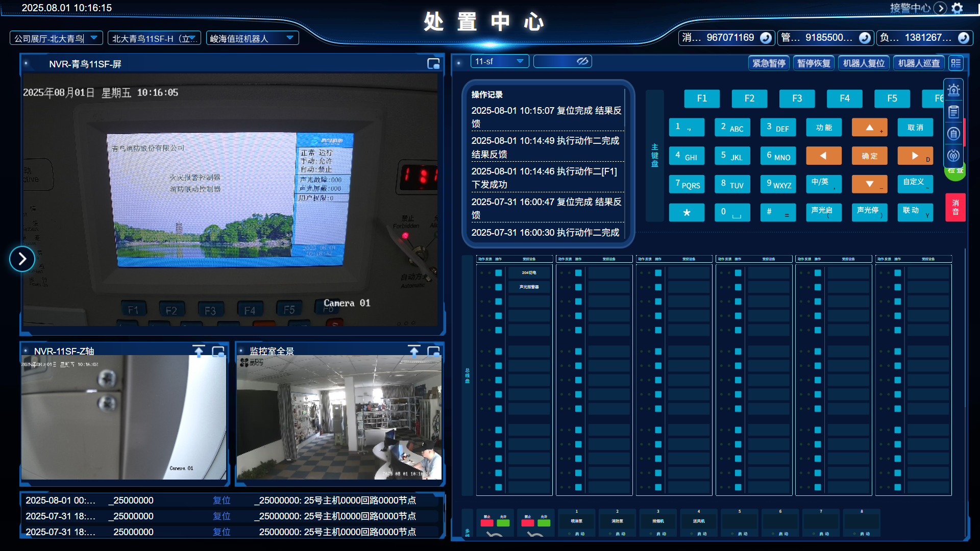Click the self-check circle sidebar icon
The image size is (980, 551).
[953, 134]
